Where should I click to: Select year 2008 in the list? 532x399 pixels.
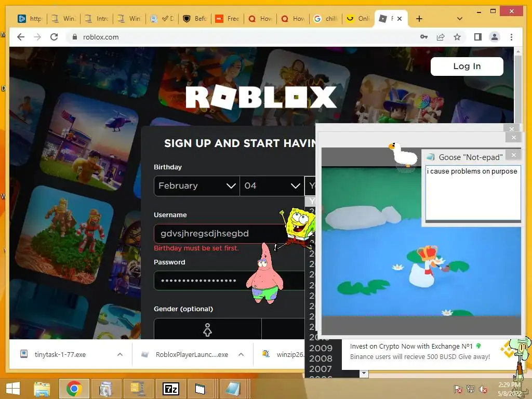[x=321, y=358]
